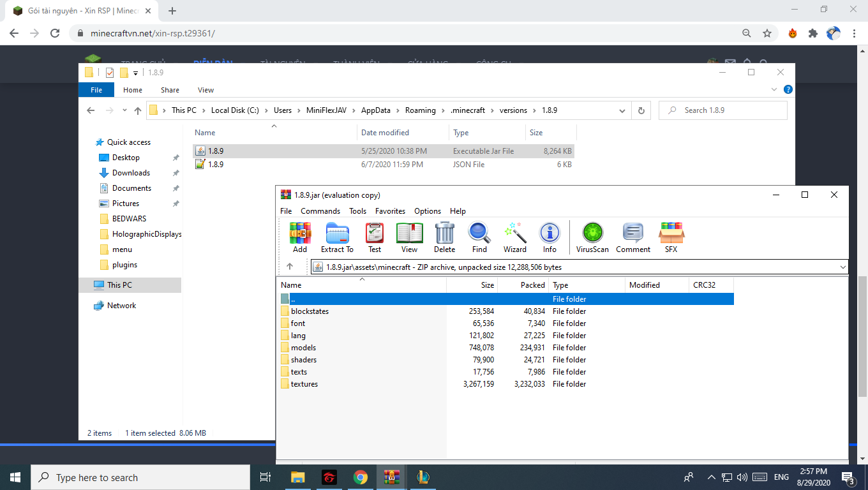The image size is (868, 490).
Task: Open the WinRAR View tool
Action: (x=409, y=237)
